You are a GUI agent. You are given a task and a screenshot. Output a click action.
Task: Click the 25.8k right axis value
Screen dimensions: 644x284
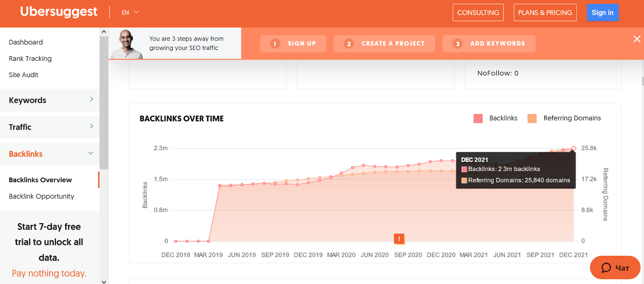(x=589, y=148)
